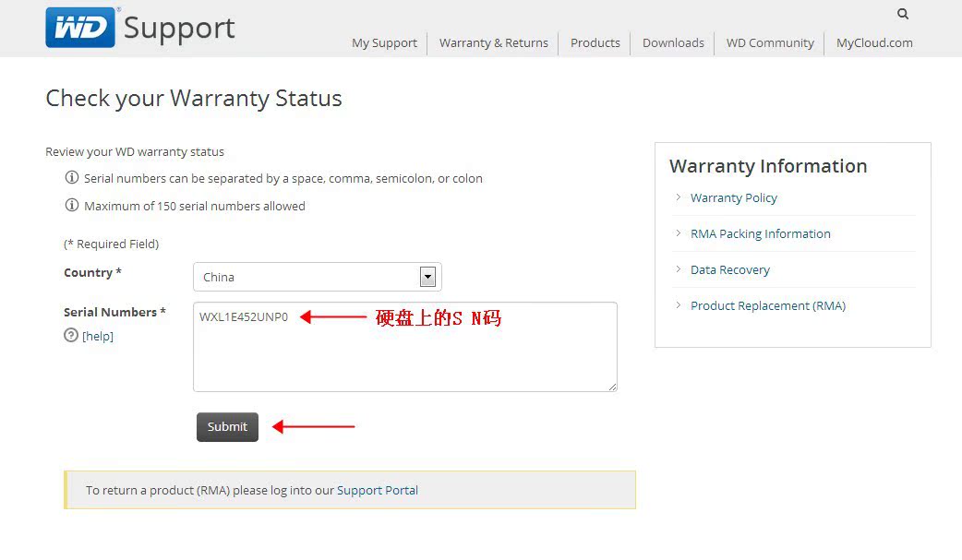Visit WD Community from the navigation
Screen dimensions: 962x560
click(770, 43)
